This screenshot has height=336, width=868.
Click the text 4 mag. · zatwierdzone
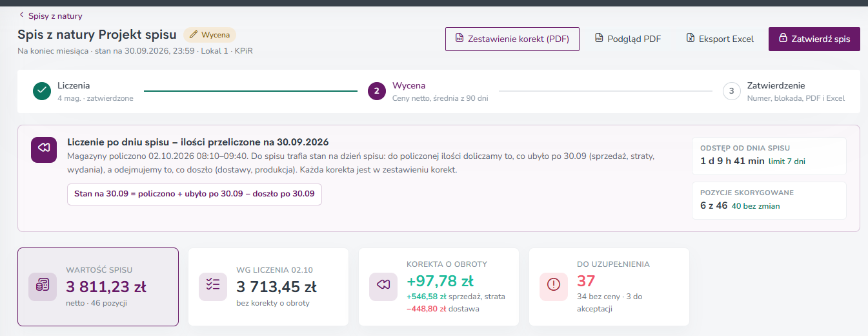[96, 99]
